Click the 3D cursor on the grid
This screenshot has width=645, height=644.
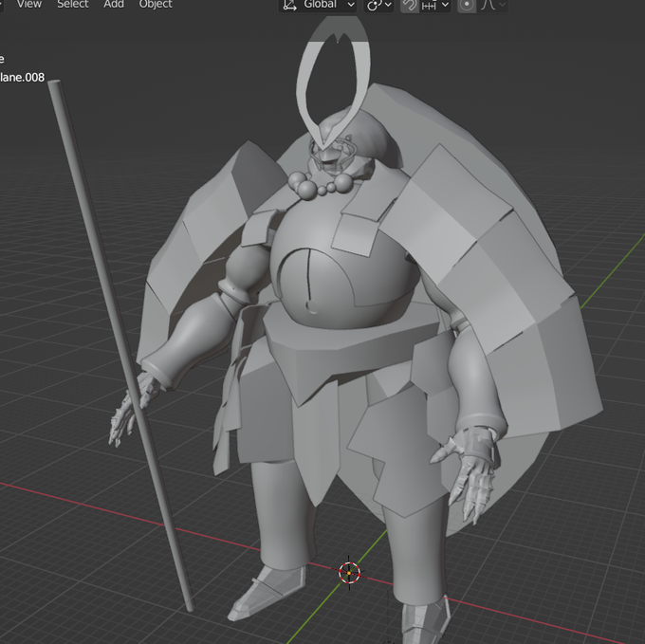tap(349, 573)
